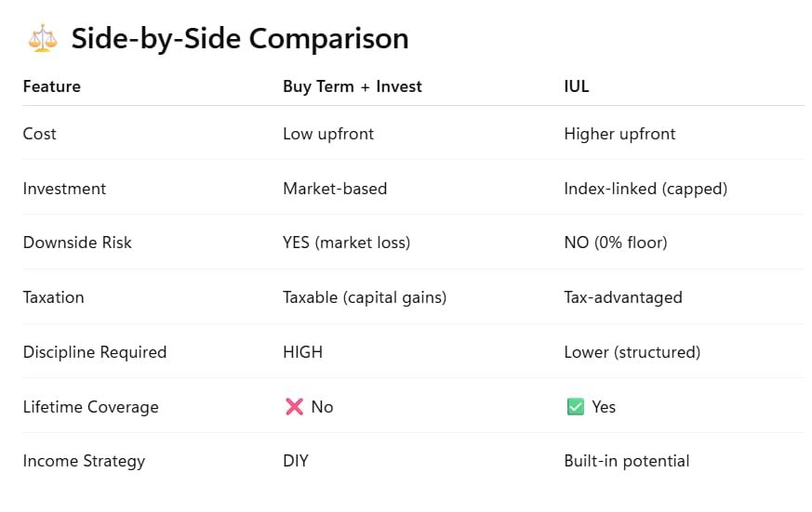
Task: Select the Side-by-Side Comparison heading
Action: pyautogui.click(x=240, y=39)
